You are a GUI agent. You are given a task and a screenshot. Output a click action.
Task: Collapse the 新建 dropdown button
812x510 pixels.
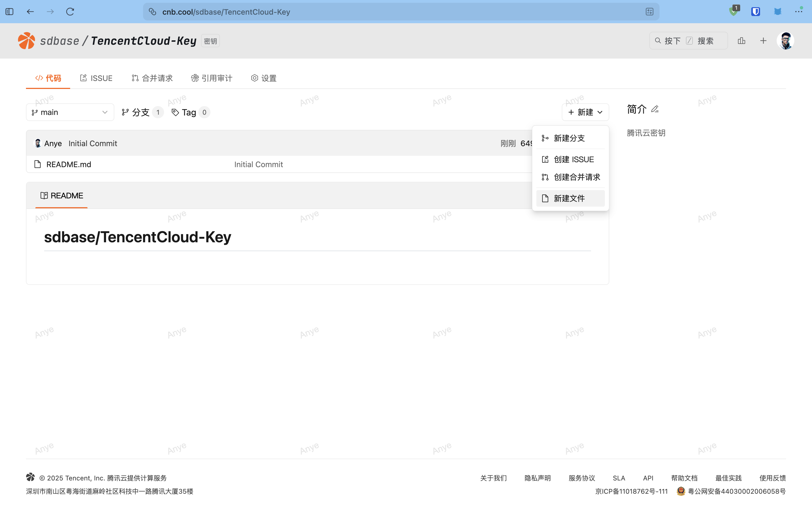click(585, 112)
